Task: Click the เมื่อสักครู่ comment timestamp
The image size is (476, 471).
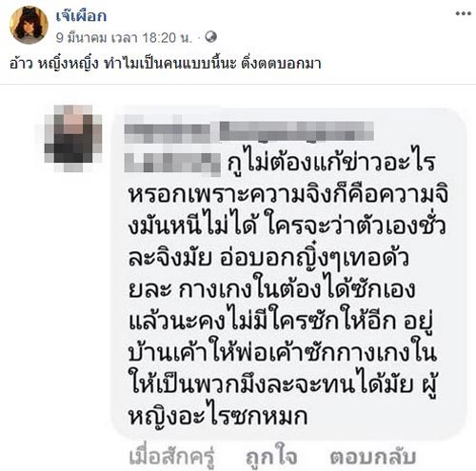Action: tap(172, 457)
